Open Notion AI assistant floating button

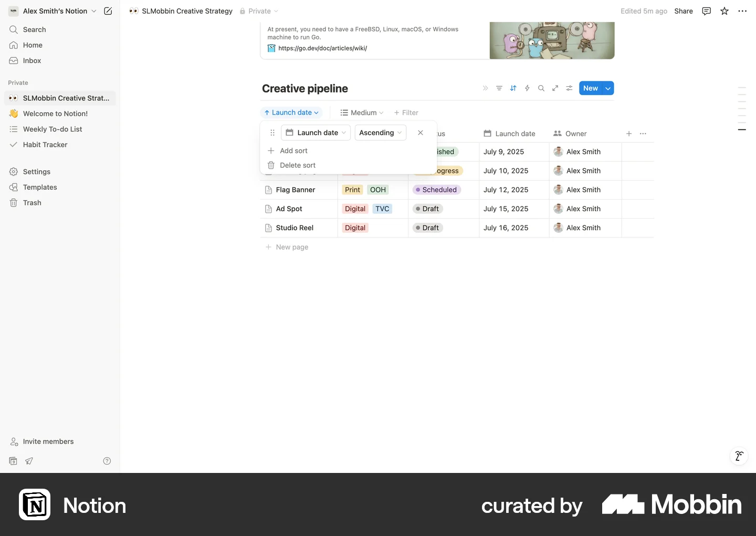[x=739, y=456]
